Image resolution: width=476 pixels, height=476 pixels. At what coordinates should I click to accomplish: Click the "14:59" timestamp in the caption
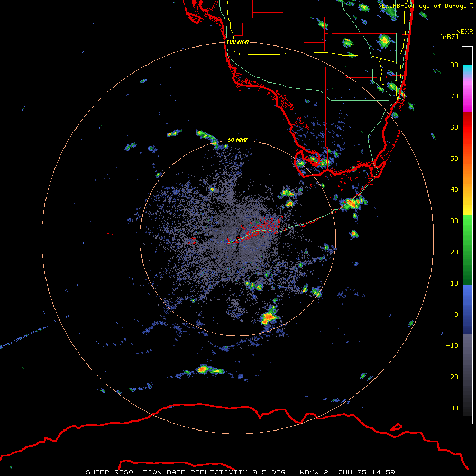point(383,472)
